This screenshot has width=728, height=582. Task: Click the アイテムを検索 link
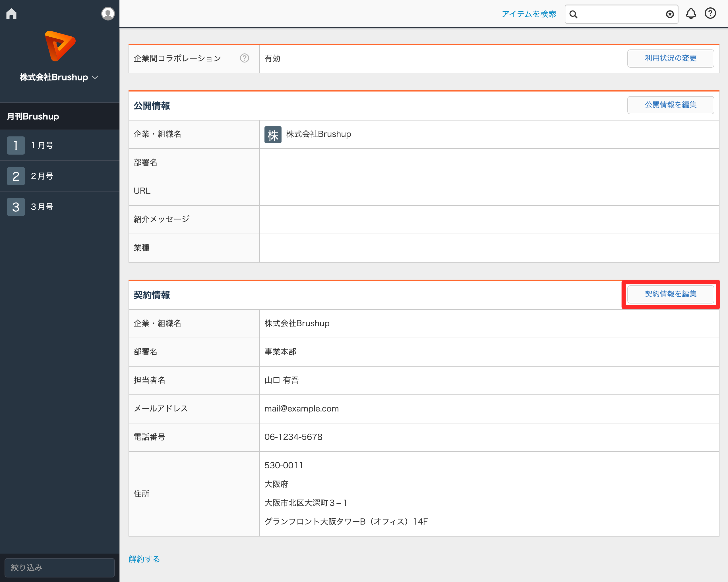coord(529,14)
